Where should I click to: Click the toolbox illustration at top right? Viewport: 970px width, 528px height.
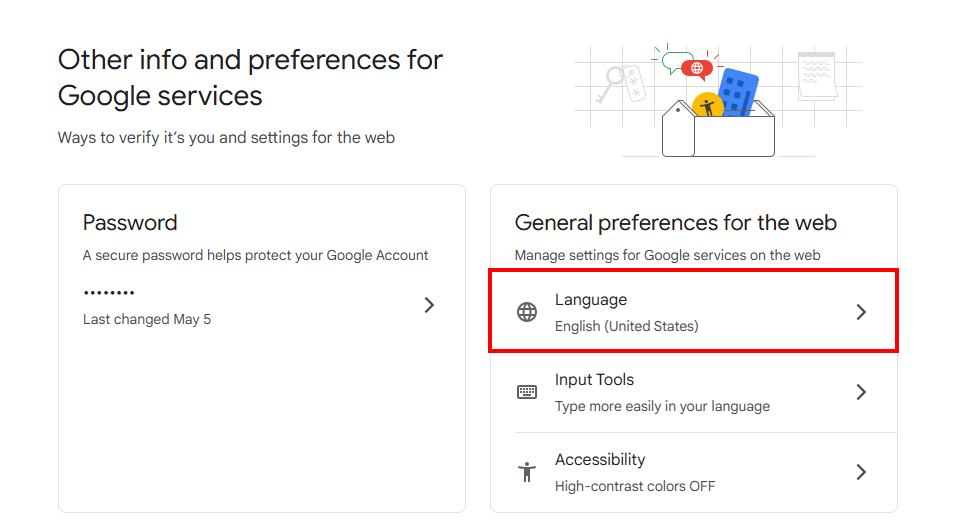pos(718,128)
